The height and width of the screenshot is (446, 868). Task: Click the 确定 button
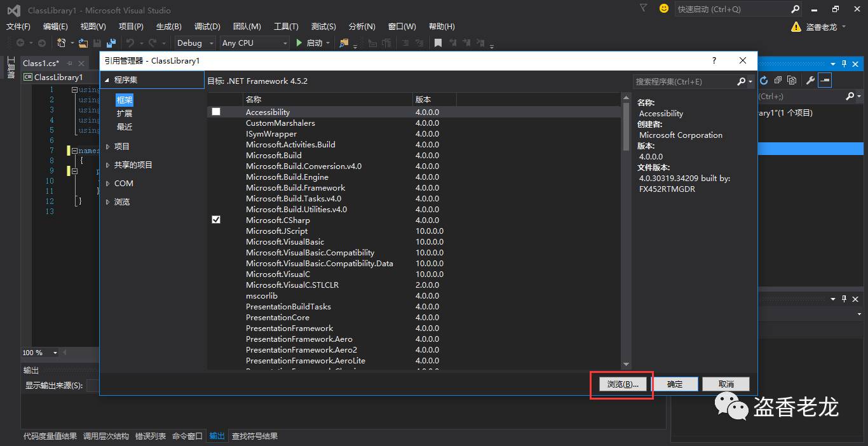pos(675,384)
